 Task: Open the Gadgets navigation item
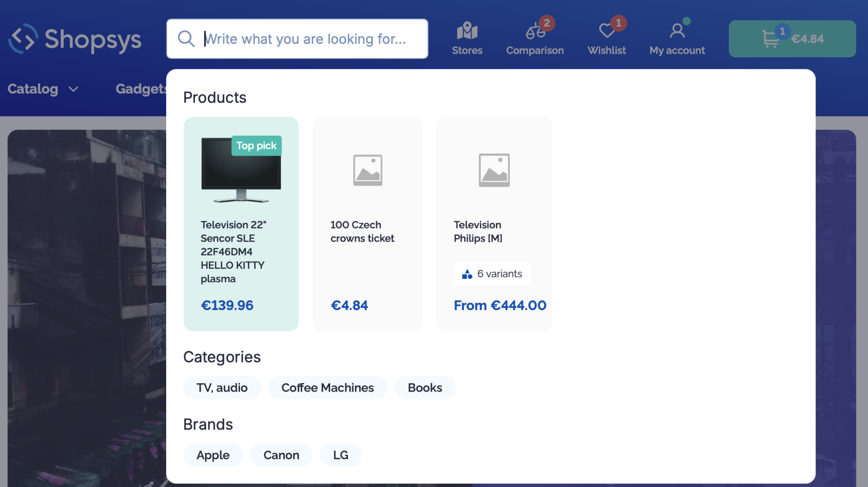click(x=141, y=89)
